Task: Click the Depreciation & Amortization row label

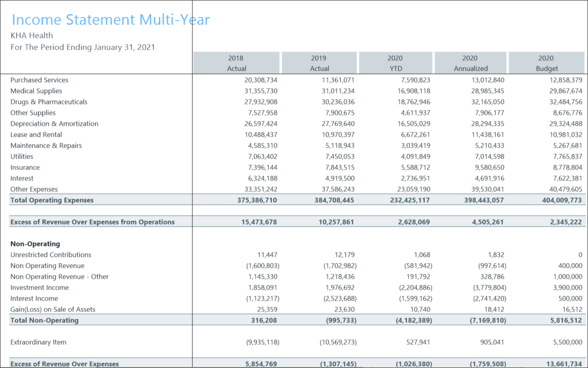Action: tap(54, 124)
